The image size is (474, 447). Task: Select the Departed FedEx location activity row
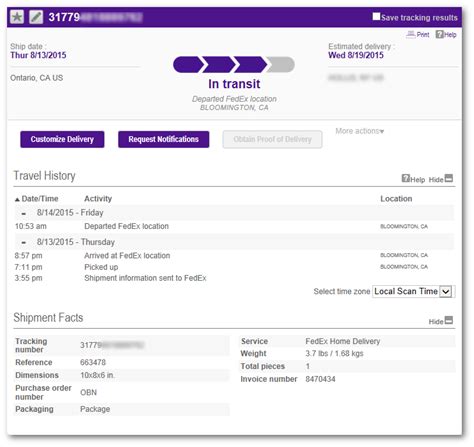(234, 226)
